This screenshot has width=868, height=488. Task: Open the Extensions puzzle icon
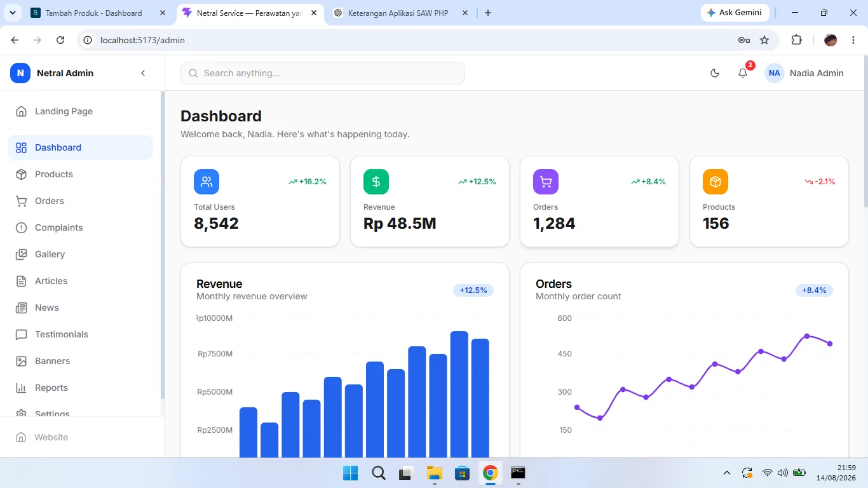796,40
